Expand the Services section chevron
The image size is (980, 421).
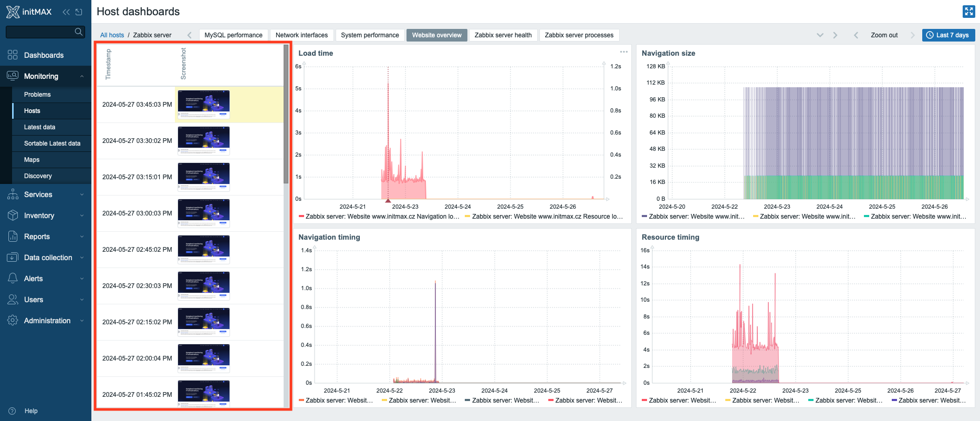[82, 194]
